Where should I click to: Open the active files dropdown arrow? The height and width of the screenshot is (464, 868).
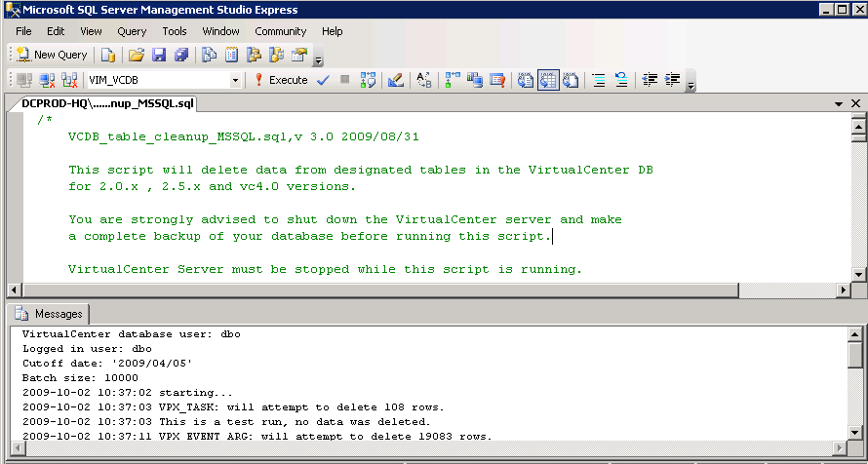click(839, 103)
